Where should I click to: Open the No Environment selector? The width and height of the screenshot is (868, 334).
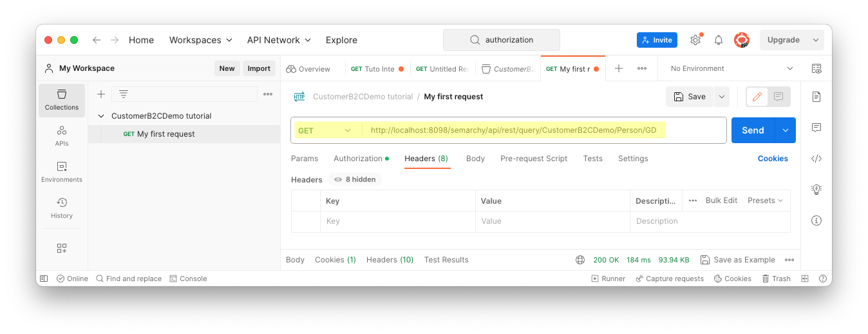pyautogui.click(x=731, y=68)
